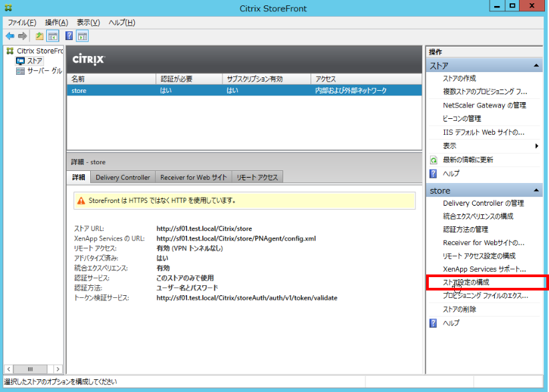Click 複数ストアのプロビジョニング action
The image size is (549, 392).
coord(485,91)
